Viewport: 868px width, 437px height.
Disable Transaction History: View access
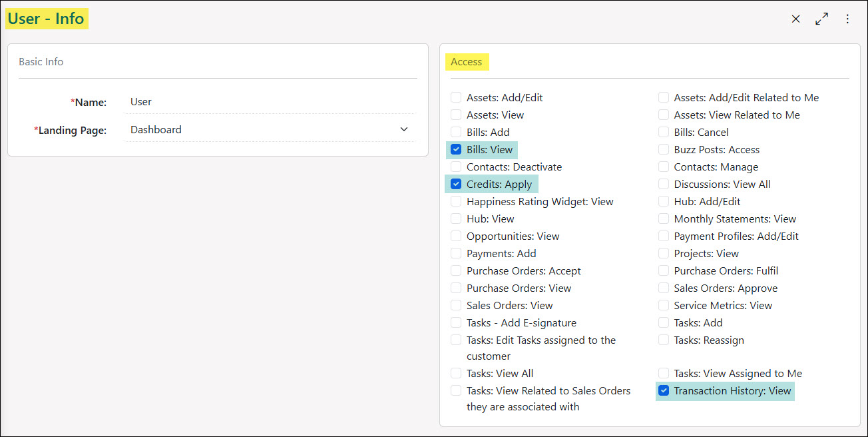click(663, 391)
